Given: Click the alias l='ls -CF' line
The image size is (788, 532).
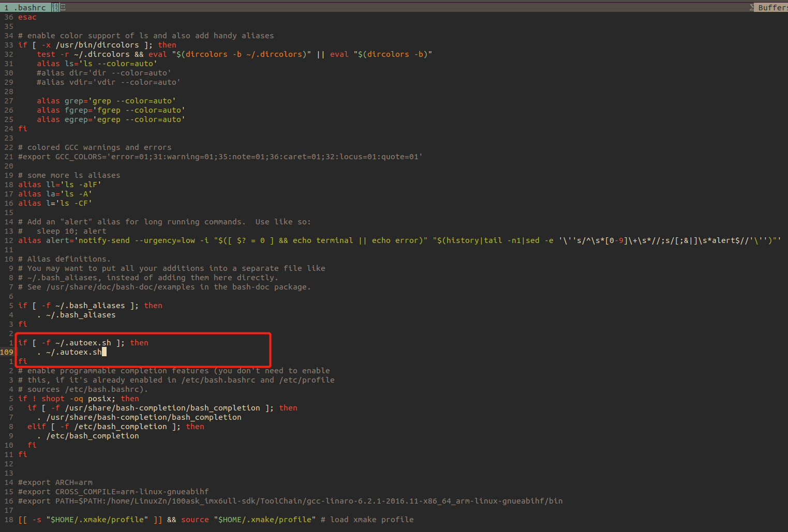Looking at the screenshot, I should (x=55, y=203).
